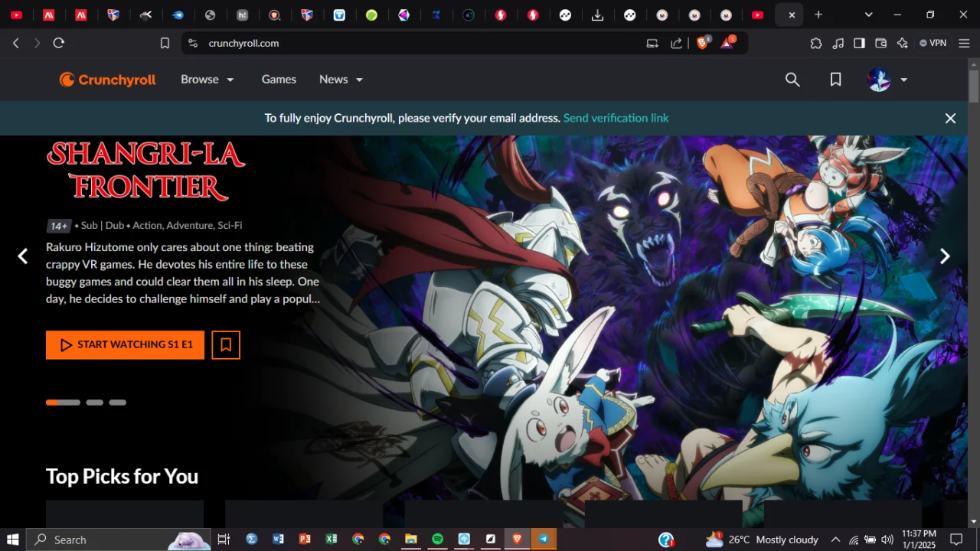Bookmark this page in the address bar
The width and height of the screenshot is (980, 551).
click(165, 44)
